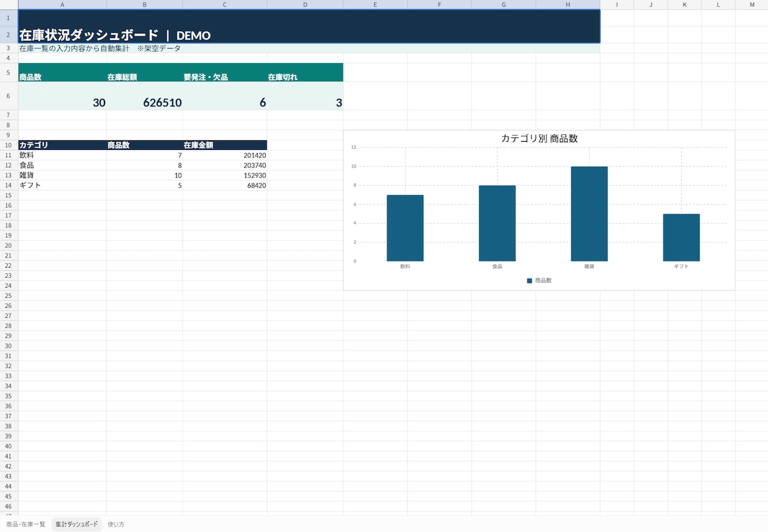
Task: Select the 雑貨 product count 10 cell
Action: (x=145, y=175)
